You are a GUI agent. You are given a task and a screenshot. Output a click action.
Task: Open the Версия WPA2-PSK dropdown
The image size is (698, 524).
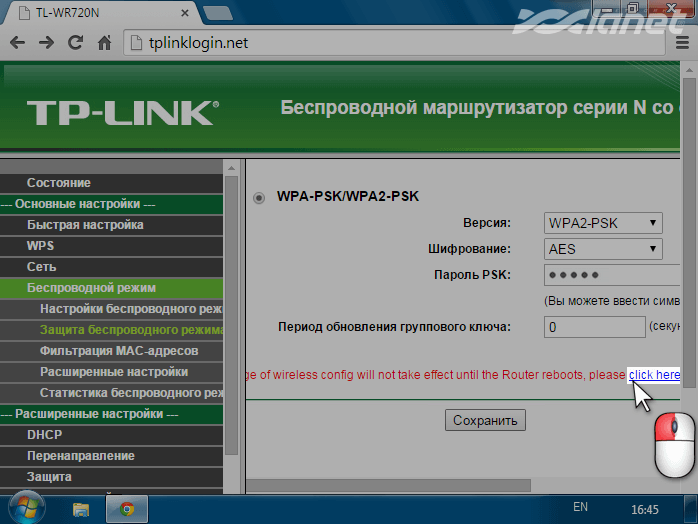(603, 223)
